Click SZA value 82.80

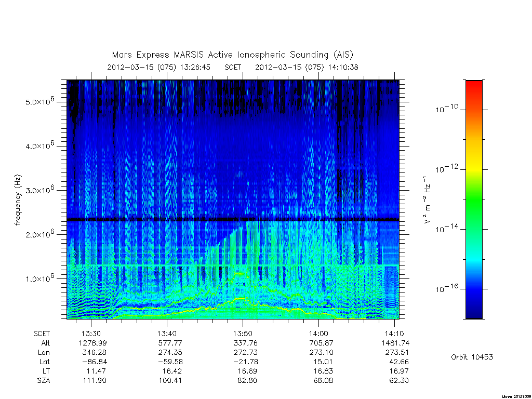pos(247,380)
